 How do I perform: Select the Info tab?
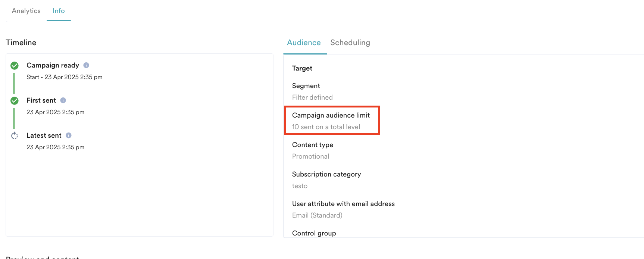tap(59, 11)
